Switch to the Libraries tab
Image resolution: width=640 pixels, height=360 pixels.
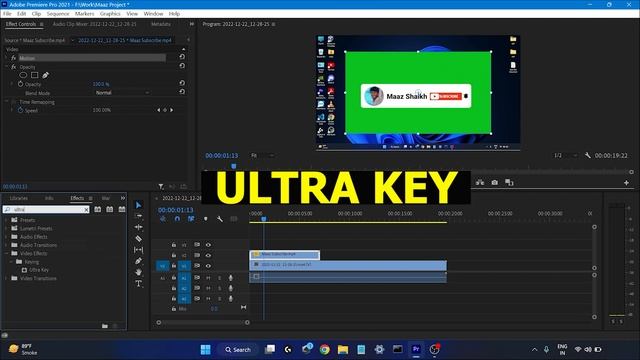pos(19,198)
